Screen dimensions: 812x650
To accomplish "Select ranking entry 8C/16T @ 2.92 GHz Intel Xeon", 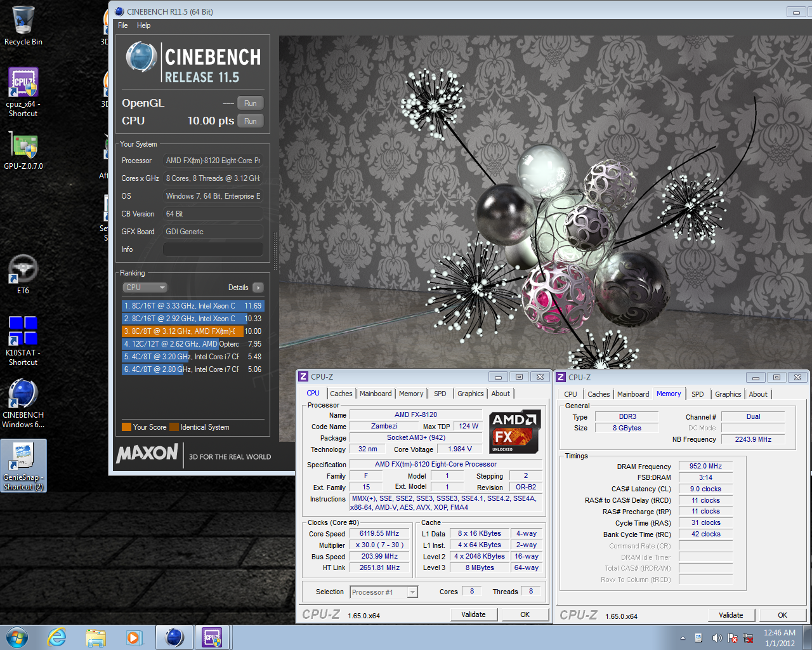I will 192,319.
